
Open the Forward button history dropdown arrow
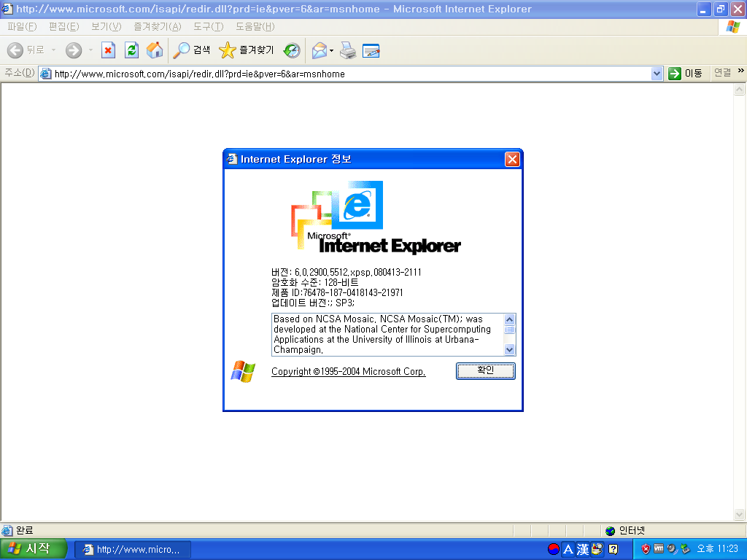90,50
